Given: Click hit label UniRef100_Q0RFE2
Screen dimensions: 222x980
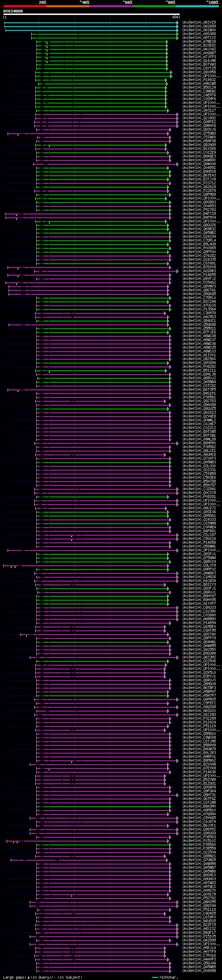Looking at the screenshot, I should tap(199, 122).
